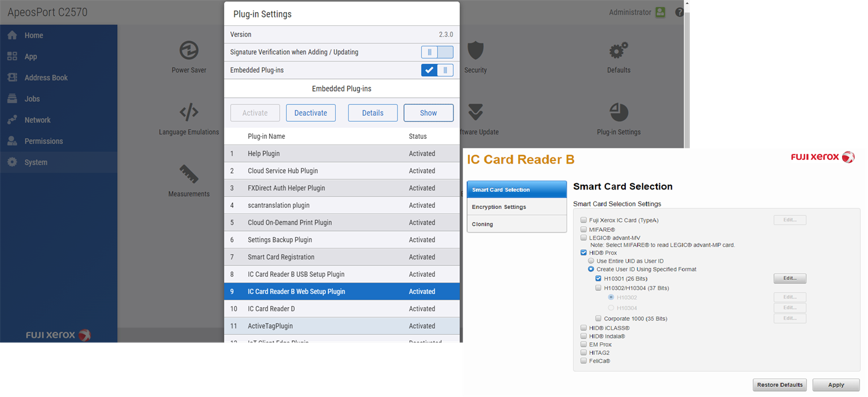
Task: Click the Status column header
Action: (x=418, y=136)
